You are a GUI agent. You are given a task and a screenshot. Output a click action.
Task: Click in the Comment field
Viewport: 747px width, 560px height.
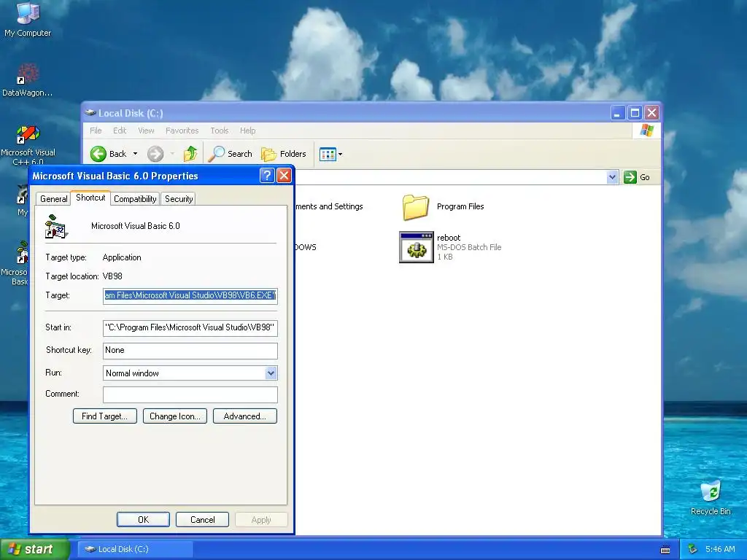(190, 394)
